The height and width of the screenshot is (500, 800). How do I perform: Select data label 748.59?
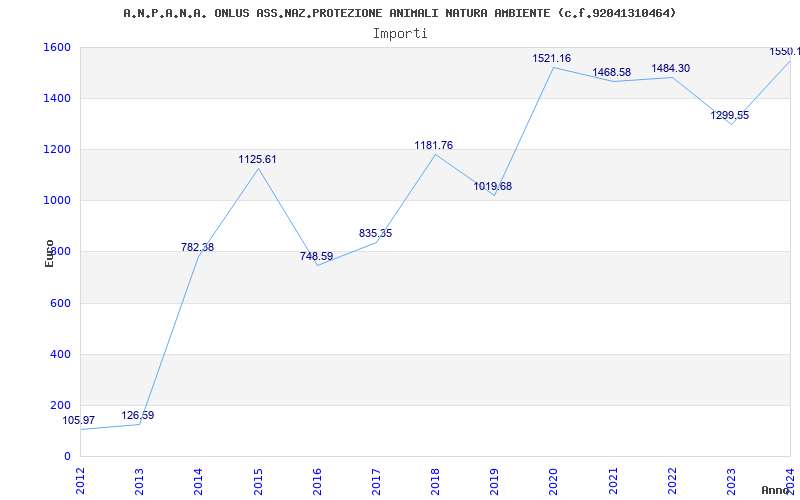pos(316,256)
